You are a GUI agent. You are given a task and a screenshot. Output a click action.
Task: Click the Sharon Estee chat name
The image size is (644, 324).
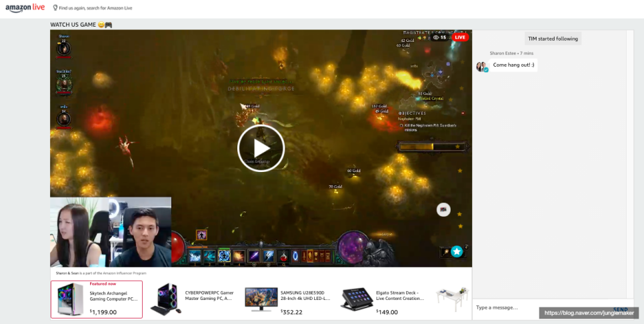[x=503, y=53]
